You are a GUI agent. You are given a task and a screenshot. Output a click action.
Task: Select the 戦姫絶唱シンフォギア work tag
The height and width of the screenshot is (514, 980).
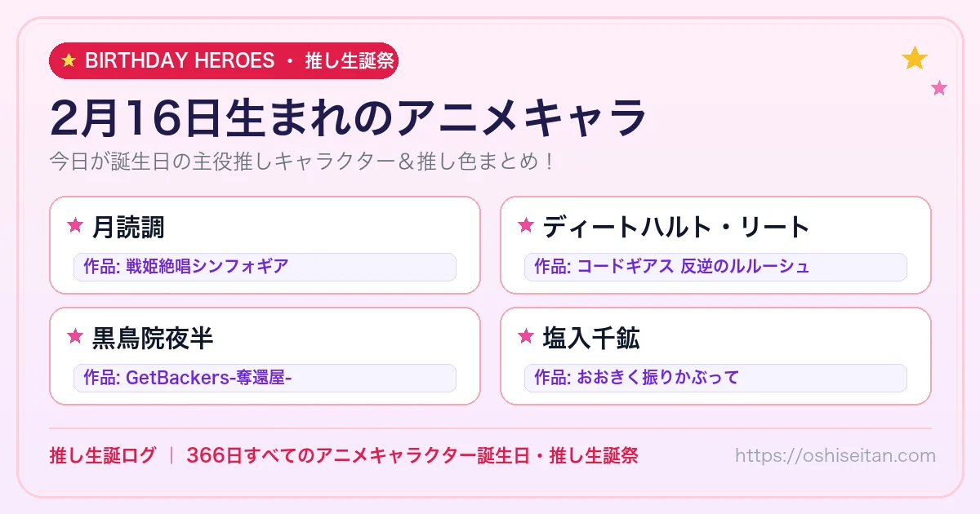[265, 267]
